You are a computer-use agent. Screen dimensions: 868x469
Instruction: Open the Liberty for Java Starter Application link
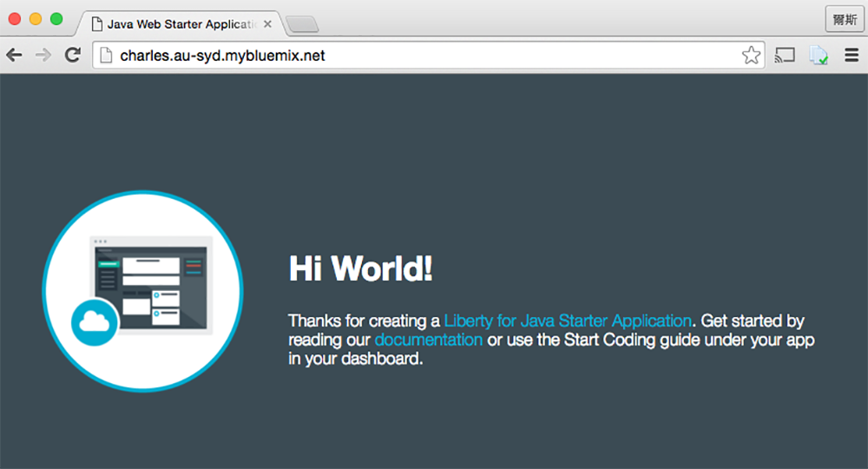(568, 321)
